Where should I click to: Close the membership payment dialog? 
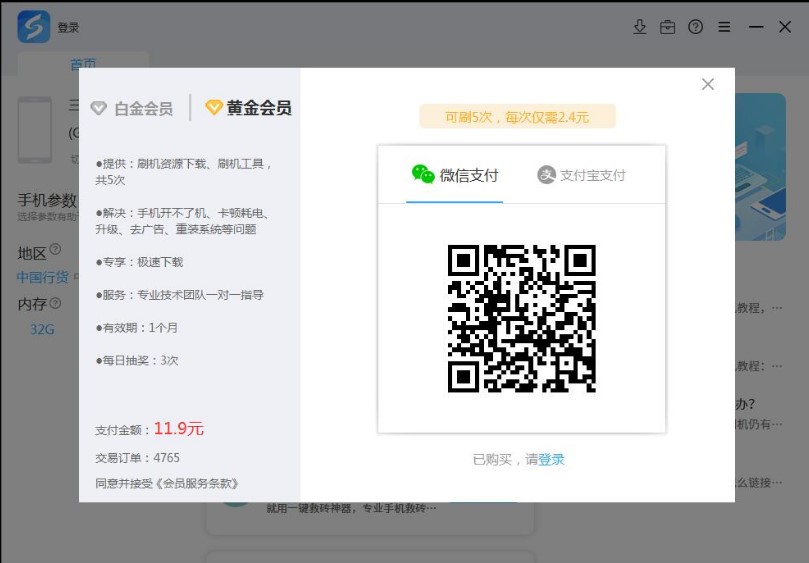(708, 84)
